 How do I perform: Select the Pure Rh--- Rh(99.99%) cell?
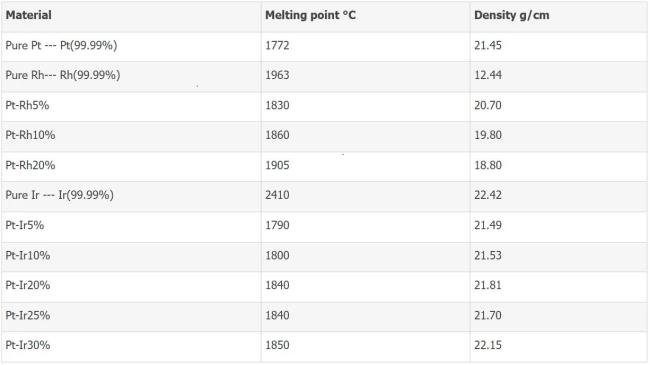pyautogui.click(x=131, y=76)
